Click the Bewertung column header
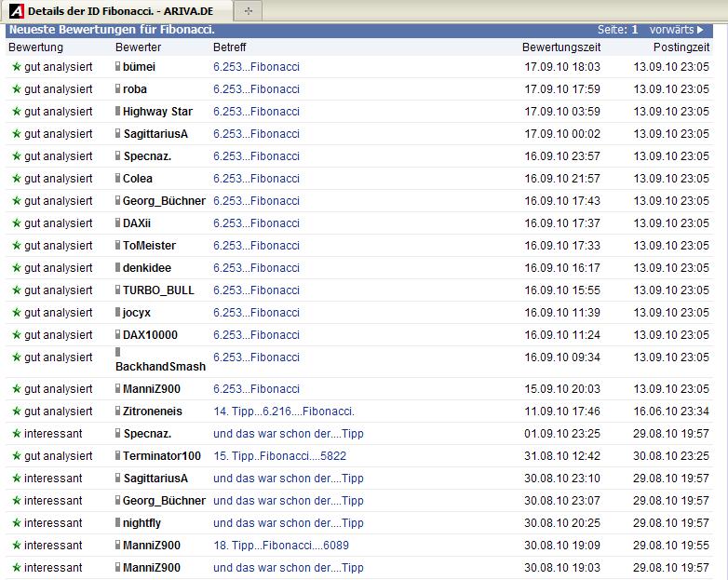Image resolution: width=728 pixels, height=580 pixels. coord(35,47)
